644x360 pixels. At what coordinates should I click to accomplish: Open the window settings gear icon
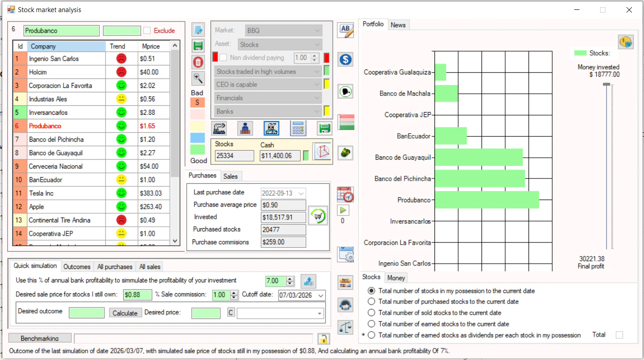tap(345, 254)
